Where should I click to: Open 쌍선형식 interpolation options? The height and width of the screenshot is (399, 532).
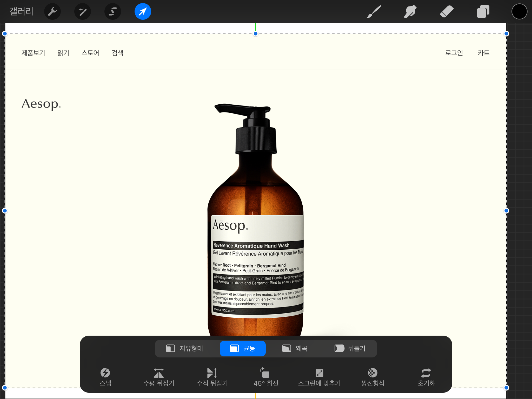pos(373,377)
